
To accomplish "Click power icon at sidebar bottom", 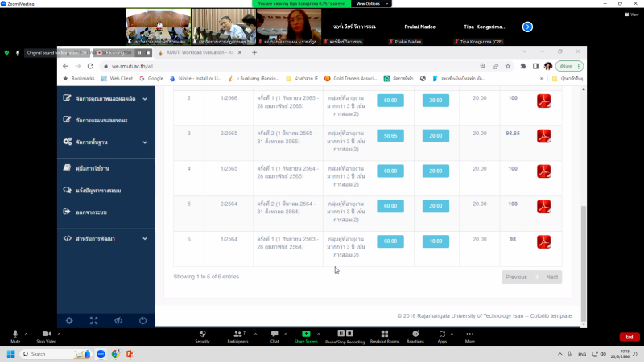I will tap(142, 320).
